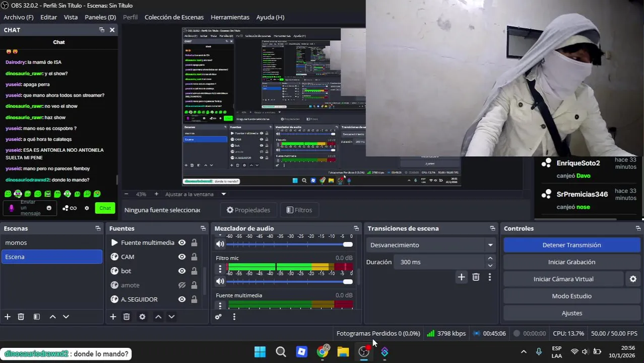Move the selected scene down

pos(66,317)
